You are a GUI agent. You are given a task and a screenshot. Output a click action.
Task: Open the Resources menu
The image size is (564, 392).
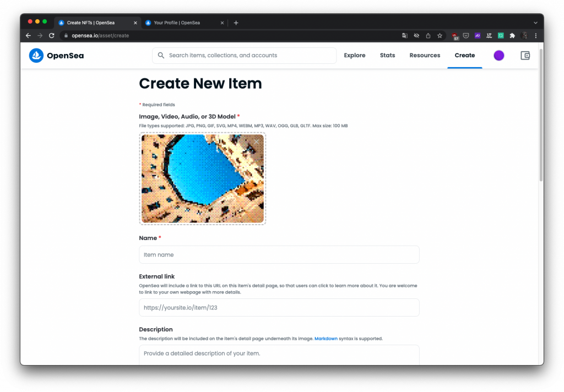tap(425, 56)
